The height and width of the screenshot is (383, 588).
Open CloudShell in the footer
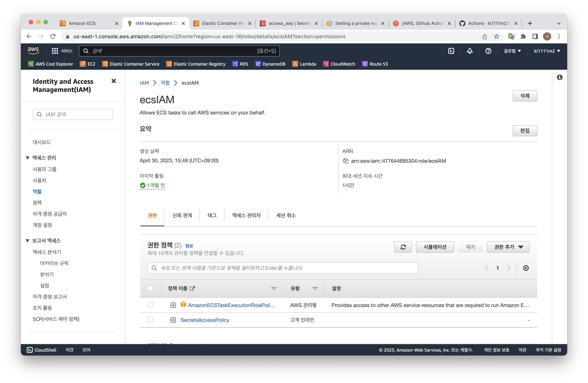coord(41,350)
